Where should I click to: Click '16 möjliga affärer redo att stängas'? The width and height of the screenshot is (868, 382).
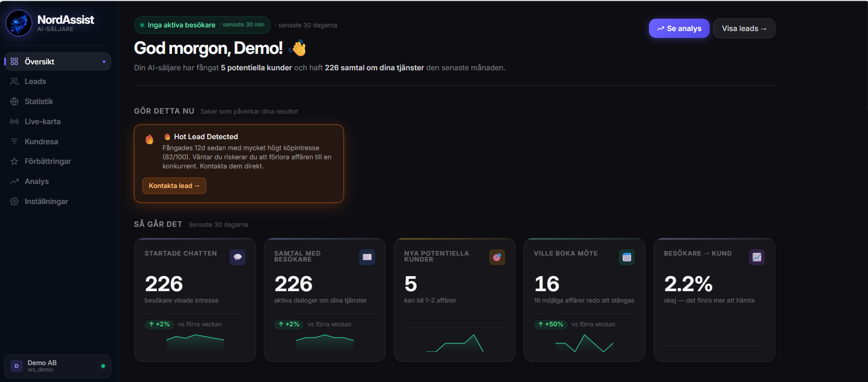pyautogui.click(x=584, y=300)
